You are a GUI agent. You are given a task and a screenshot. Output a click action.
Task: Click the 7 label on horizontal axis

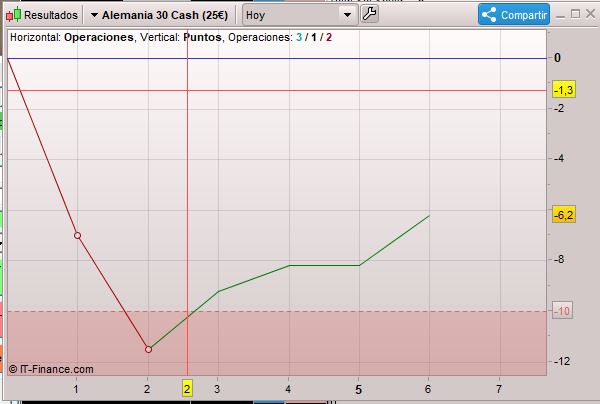pyautogui.click(x=499, y=389)
